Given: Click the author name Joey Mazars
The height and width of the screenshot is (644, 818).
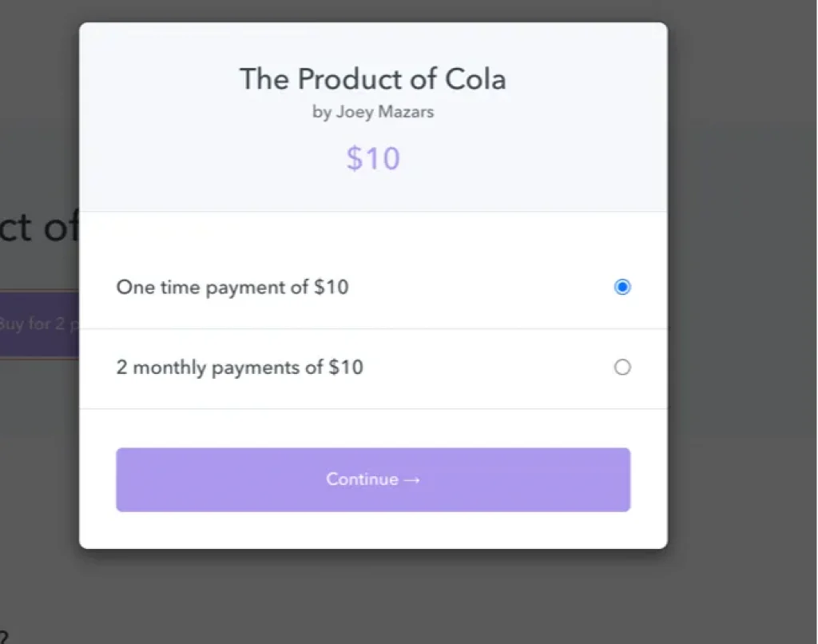Looking at the screenshot, I should [x=384, y=112].
